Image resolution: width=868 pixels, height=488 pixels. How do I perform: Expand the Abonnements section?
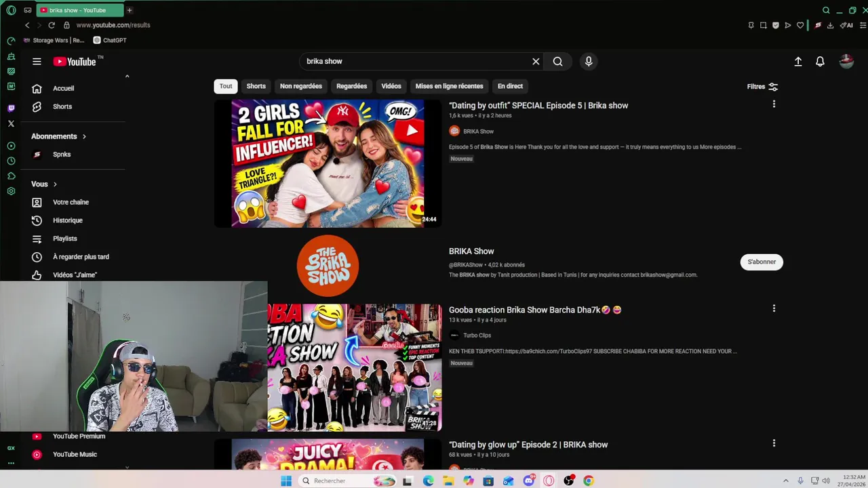[x=59, y=136]
